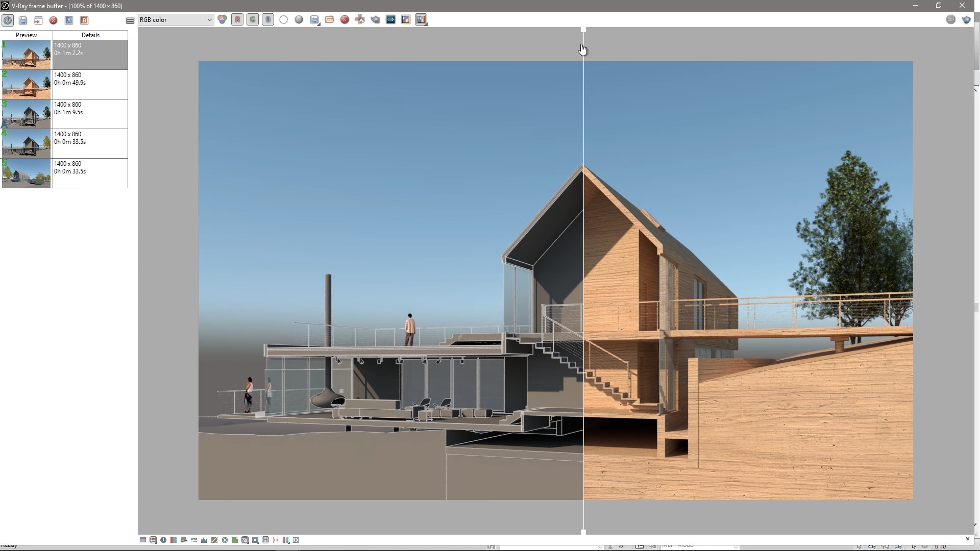Click the Set A history button

pyautogui.click(x=69, y=20)
